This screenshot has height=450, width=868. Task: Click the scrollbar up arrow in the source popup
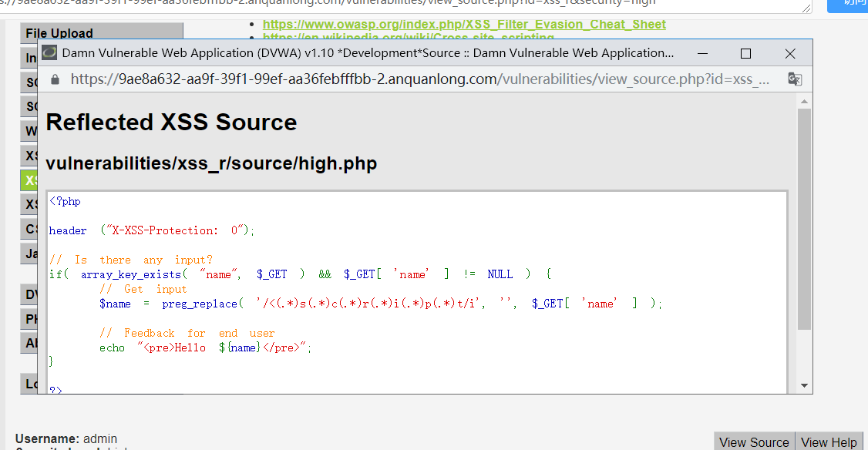pyautogui.click(x=804, y=101)
